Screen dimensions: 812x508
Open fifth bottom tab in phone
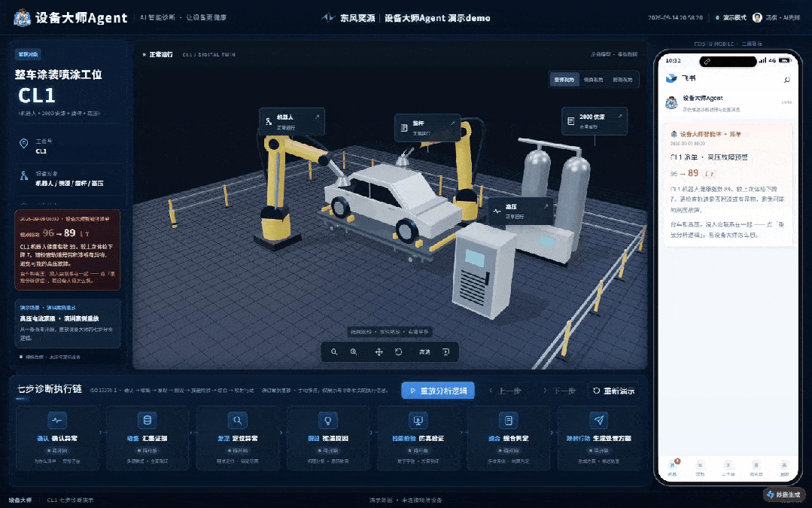pyautogui.click(x=784, y=467)
